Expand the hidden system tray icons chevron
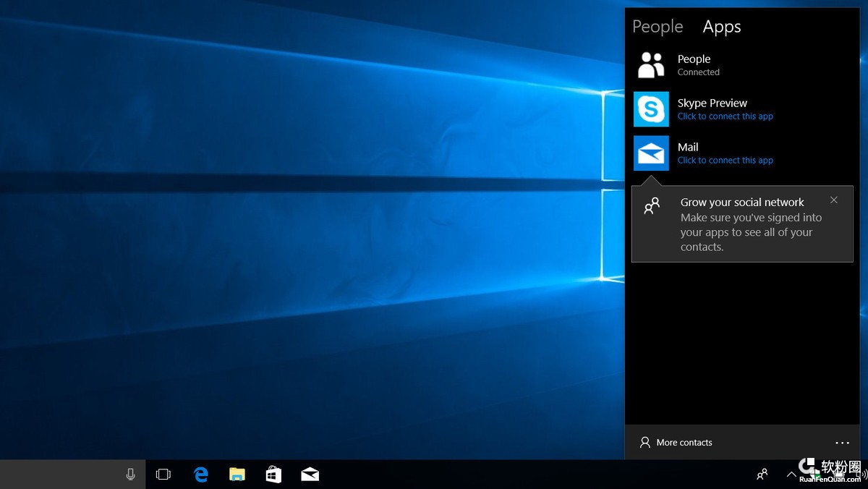Viewport: 868px width, 489px height. [x=791, y=475]
